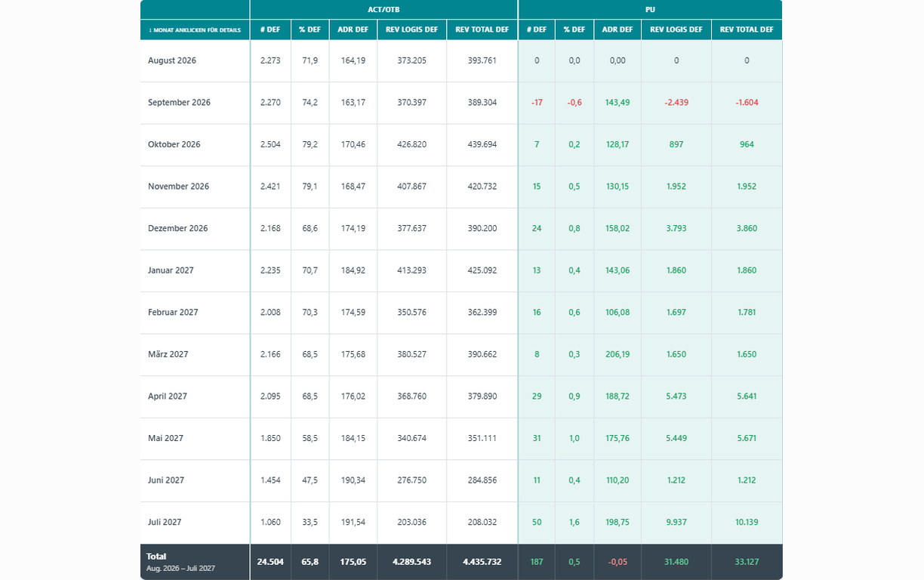Click the Juli 2027 month label
924x580 pixels.
coord(165,523)
